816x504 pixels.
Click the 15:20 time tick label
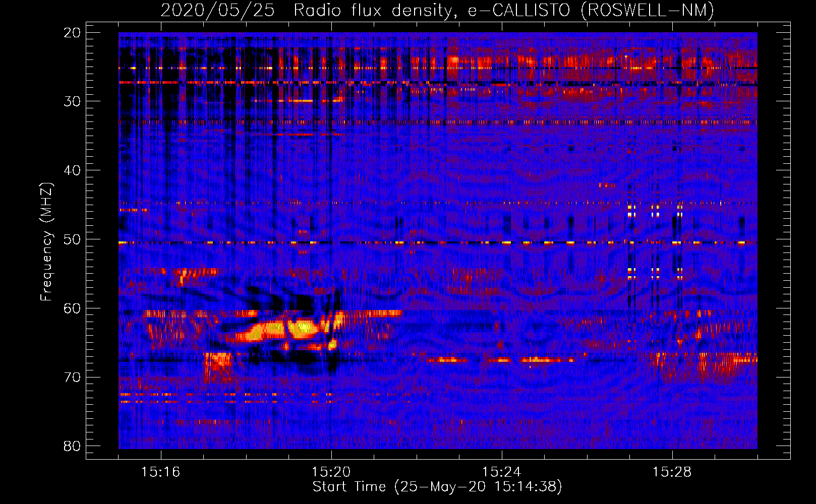coord(331,472)
